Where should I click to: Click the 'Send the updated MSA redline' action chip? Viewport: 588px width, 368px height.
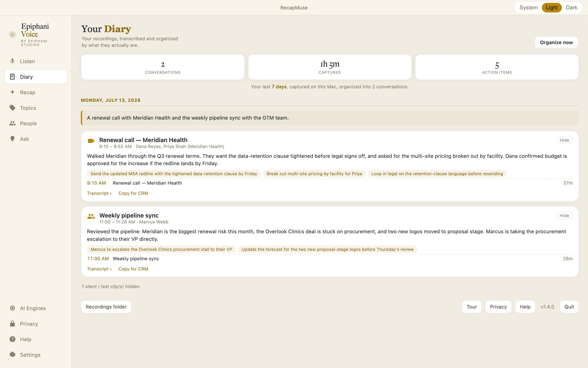click(x=174, y=174)
